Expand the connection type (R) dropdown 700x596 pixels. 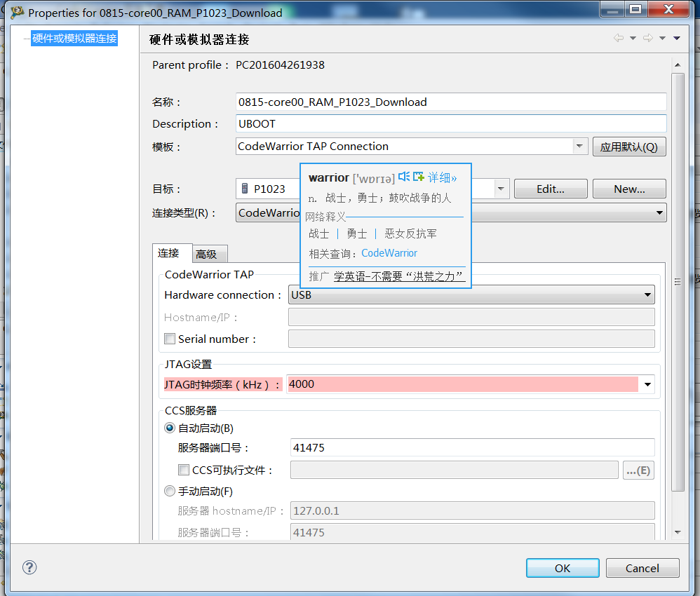(659, 212)
